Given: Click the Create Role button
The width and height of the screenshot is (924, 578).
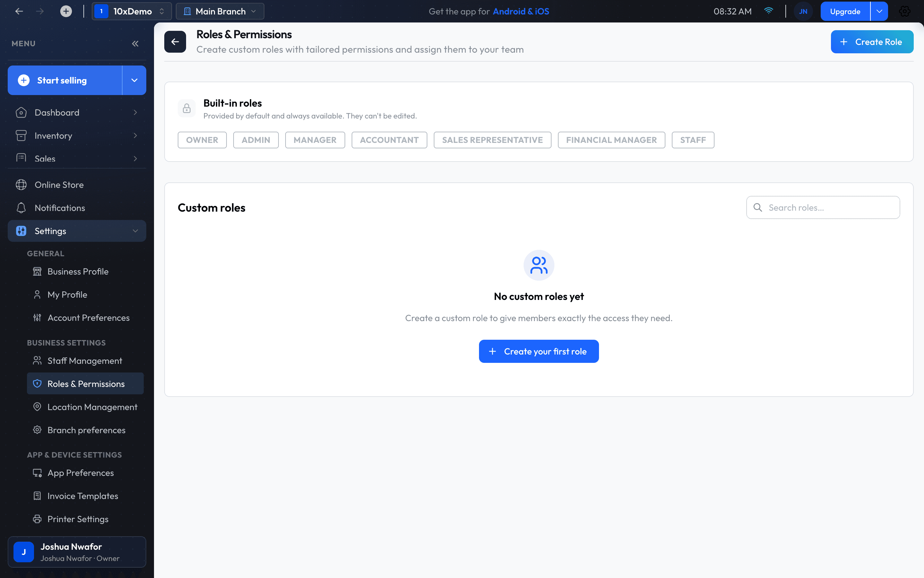Looking at the screenshot, I should (872, 42).
